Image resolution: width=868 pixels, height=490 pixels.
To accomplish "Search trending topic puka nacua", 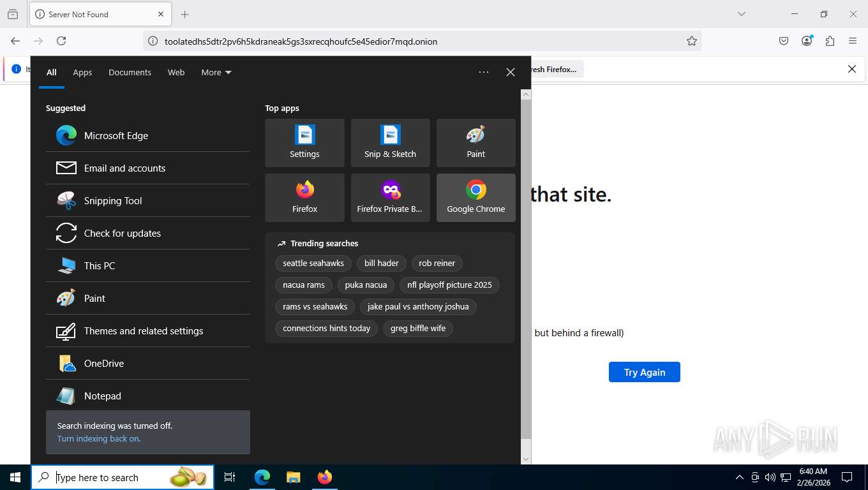I will 366,285.
